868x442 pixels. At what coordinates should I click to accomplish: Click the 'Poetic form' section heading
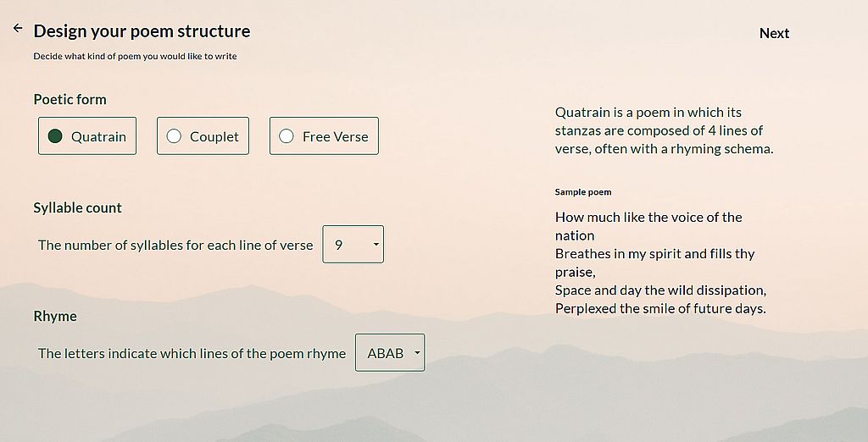70,100
